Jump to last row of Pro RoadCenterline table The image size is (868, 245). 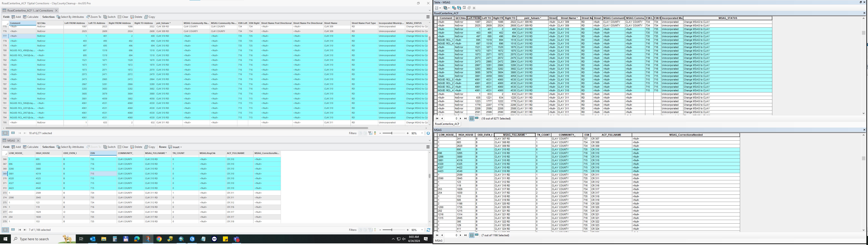click(x=25, y=133)
